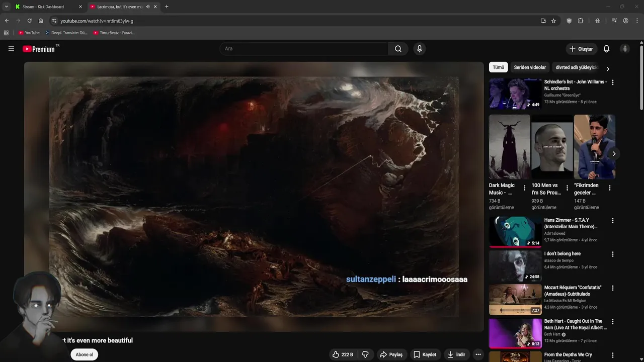The width and height of the screenshot is (644, 362).
Task: Click the İndir download button
Action: point(456,354)
